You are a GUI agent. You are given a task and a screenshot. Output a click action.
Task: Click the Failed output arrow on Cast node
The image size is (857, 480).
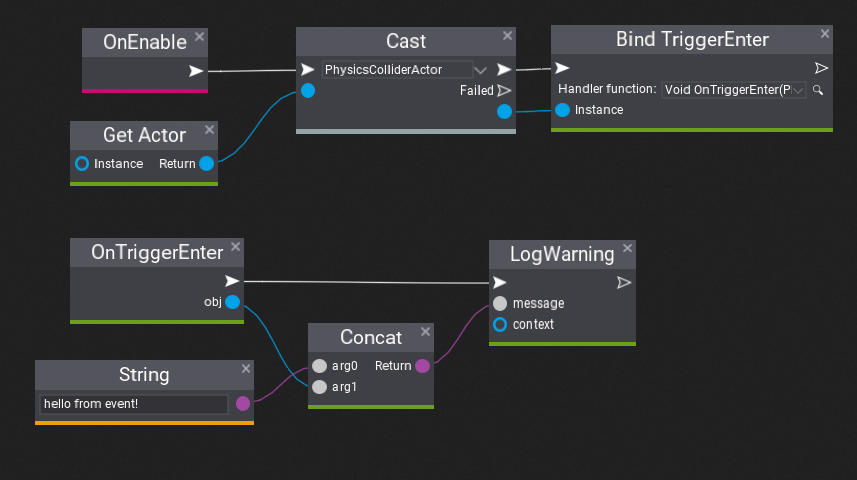504,91
